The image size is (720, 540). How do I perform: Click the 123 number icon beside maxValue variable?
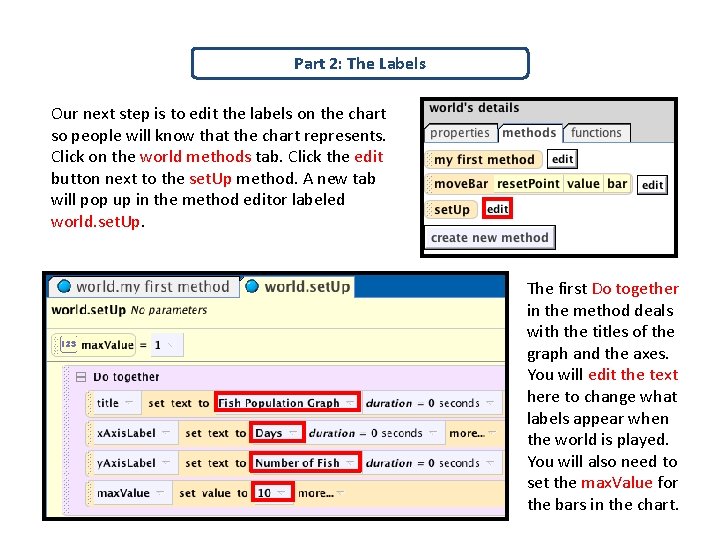68,344
